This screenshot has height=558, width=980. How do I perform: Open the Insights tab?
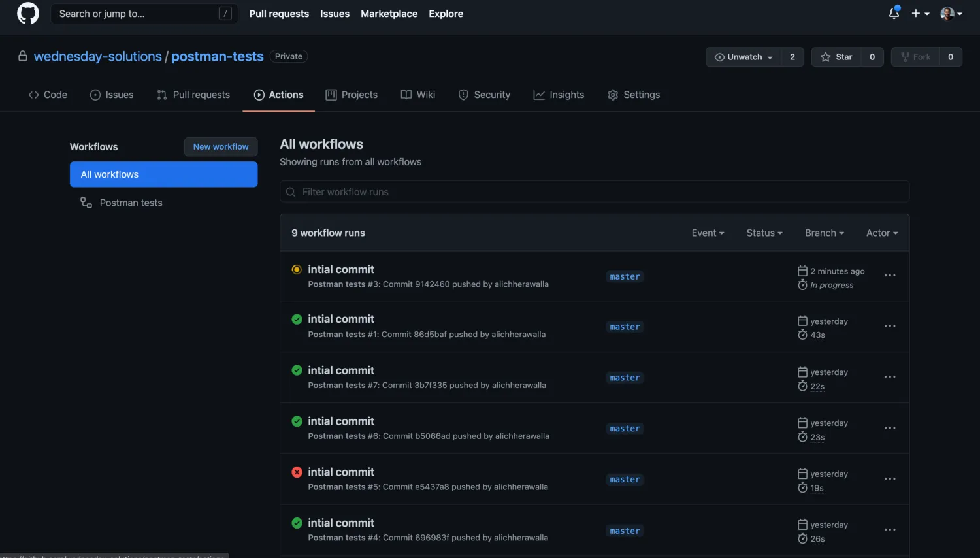point(559,95)
